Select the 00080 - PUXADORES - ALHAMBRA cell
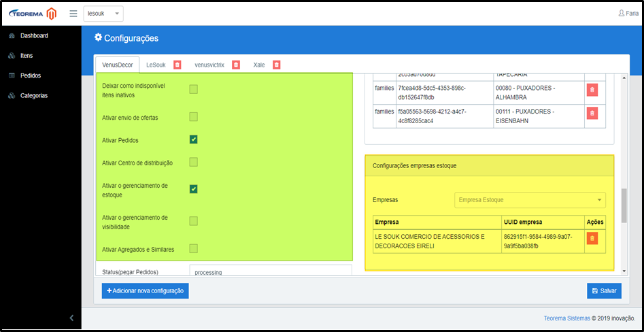The image size is (644, 332). click(x=539, y=93)
